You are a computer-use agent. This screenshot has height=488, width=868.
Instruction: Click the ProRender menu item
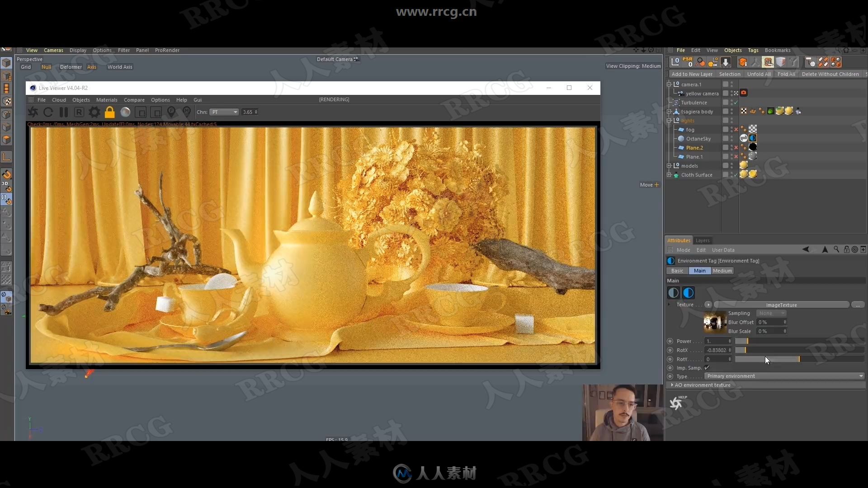point(167,49)
